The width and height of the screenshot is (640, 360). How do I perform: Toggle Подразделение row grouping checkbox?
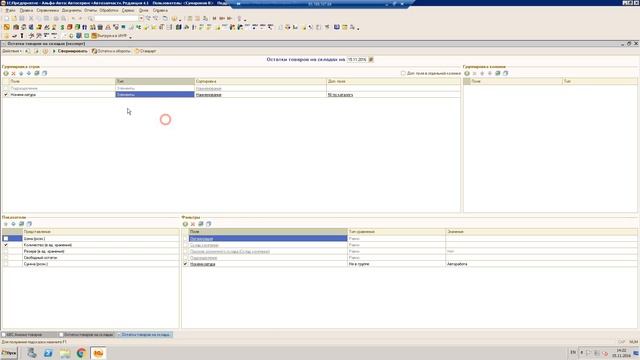[x=6, y=88]
